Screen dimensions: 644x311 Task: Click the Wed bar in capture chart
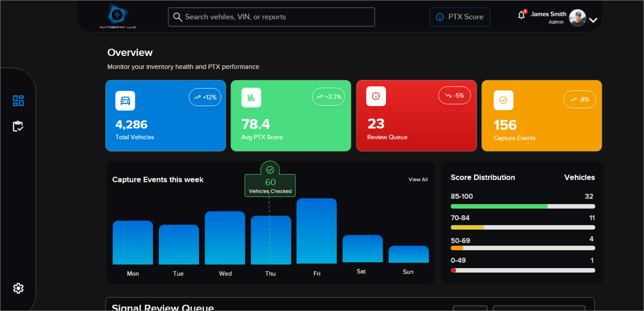pyautogui.click(x=225, y=238)
